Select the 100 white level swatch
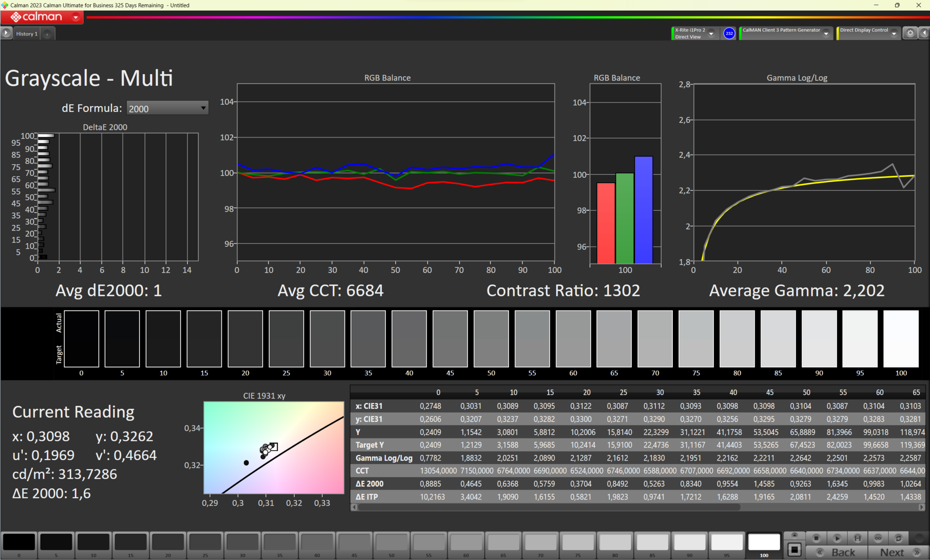 point(764,543)
